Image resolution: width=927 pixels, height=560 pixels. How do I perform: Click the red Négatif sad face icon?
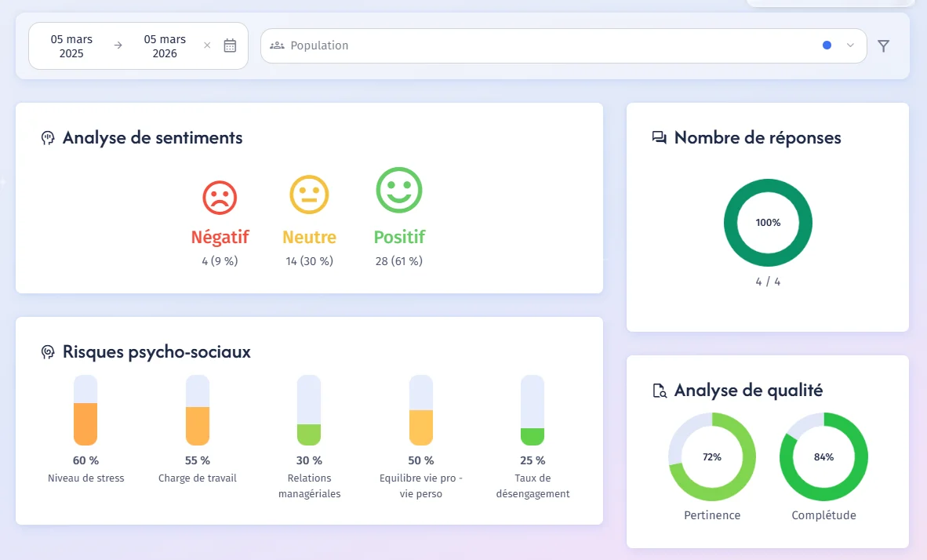point(220,197)
